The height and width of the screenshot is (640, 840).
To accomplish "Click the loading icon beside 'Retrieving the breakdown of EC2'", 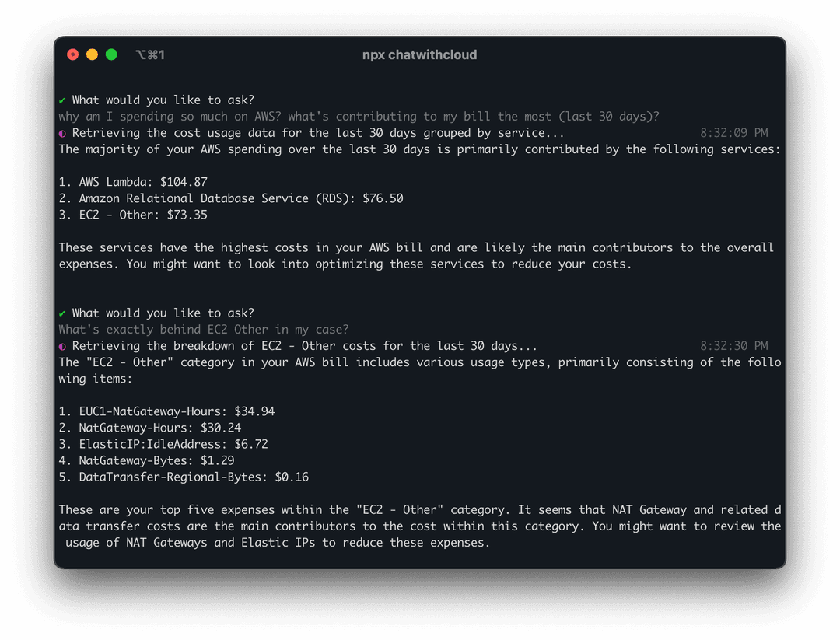I will tap(63, 346).
